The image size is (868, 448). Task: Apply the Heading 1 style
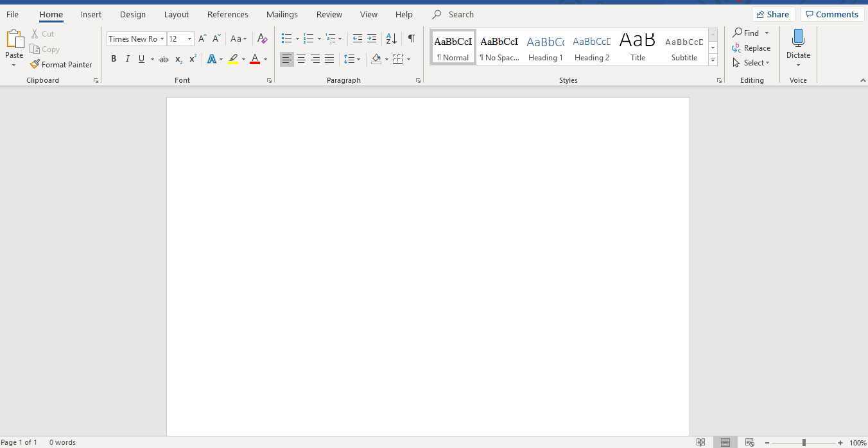click(x=545, y=46)
